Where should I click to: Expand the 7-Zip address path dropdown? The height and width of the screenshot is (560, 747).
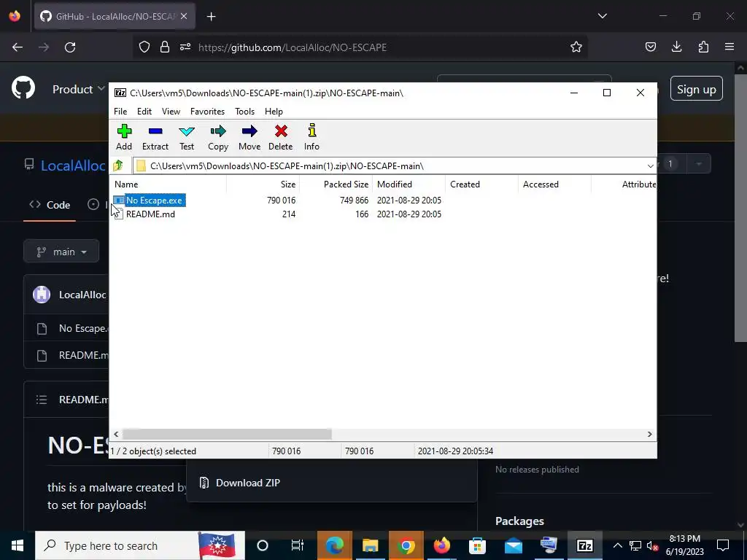pos(650,166)
